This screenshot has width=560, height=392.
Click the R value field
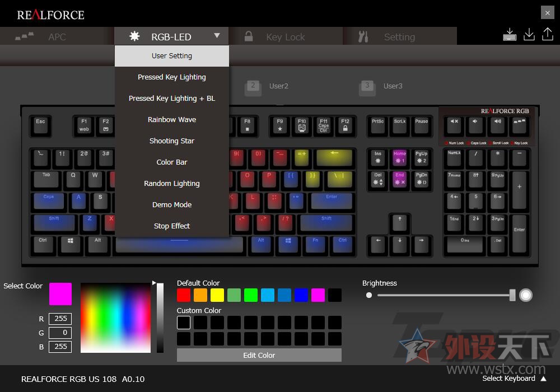60,319
